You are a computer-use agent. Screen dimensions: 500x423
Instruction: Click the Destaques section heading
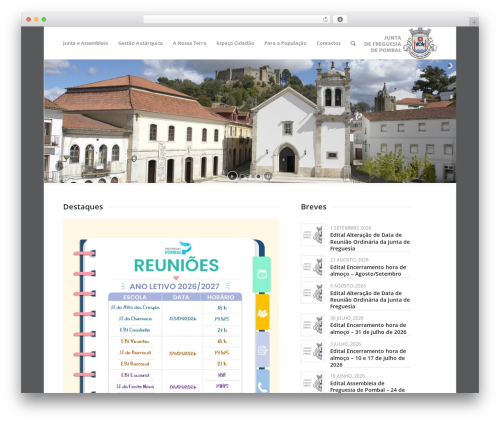point(83,207)
